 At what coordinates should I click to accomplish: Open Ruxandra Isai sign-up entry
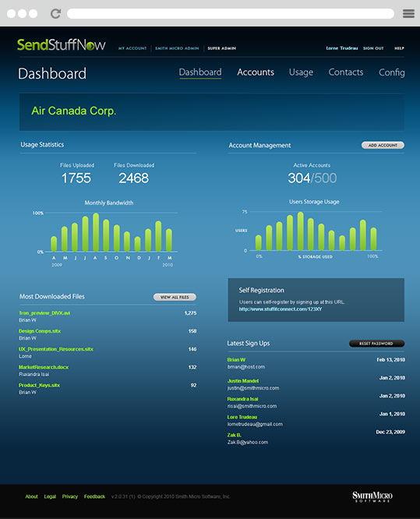[x=242, y=399]
